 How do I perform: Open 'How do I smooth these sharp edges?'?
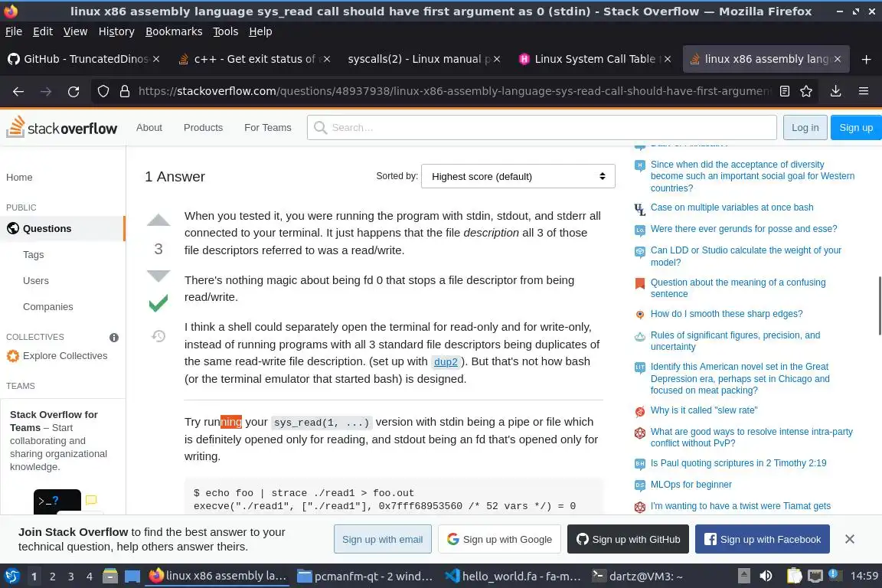tap(726, 313)
